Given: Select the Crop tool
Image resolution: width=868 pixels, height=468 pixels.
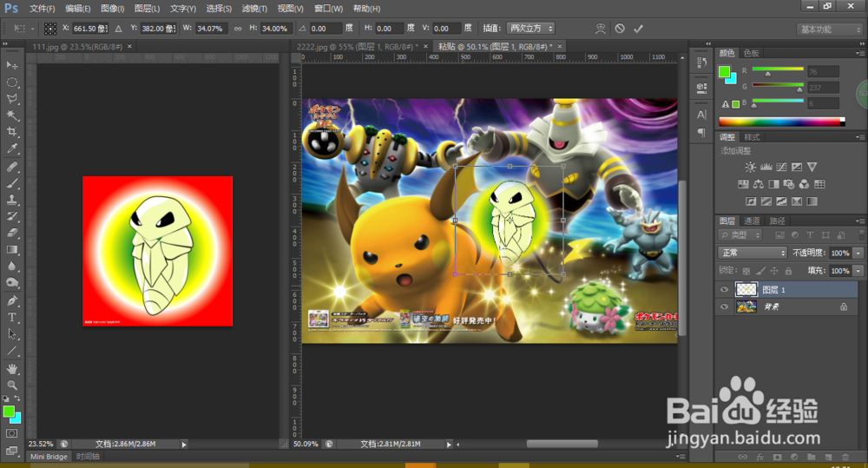Looking at the screenshot, I should (11, 132).
